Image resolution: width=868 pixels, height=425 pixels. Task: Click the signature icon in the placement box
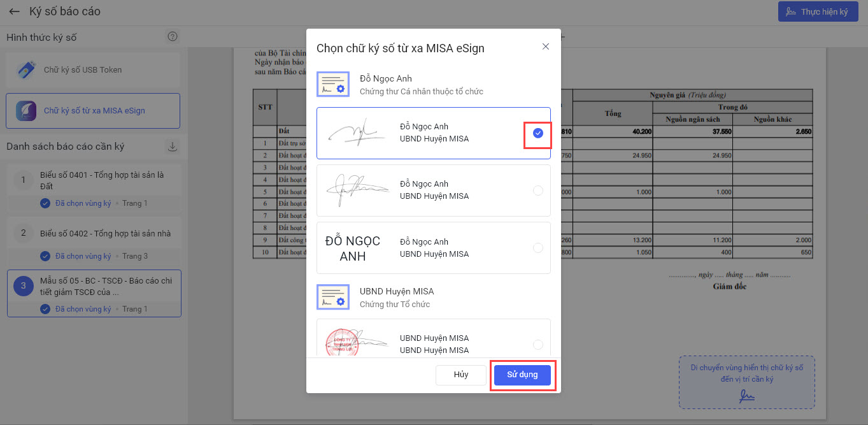[x=746, y=396]
